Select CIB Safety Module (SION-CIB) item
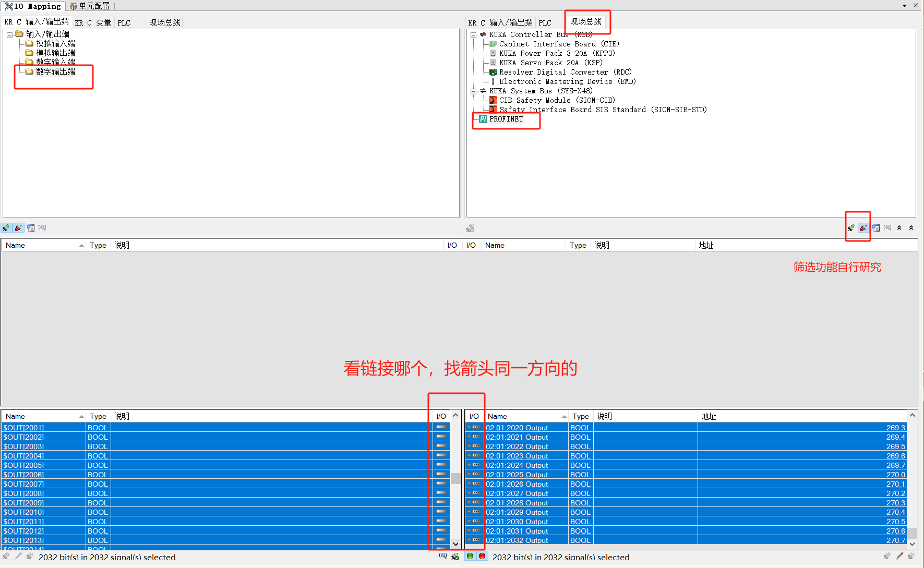924x568 pixels. (557, 100)
